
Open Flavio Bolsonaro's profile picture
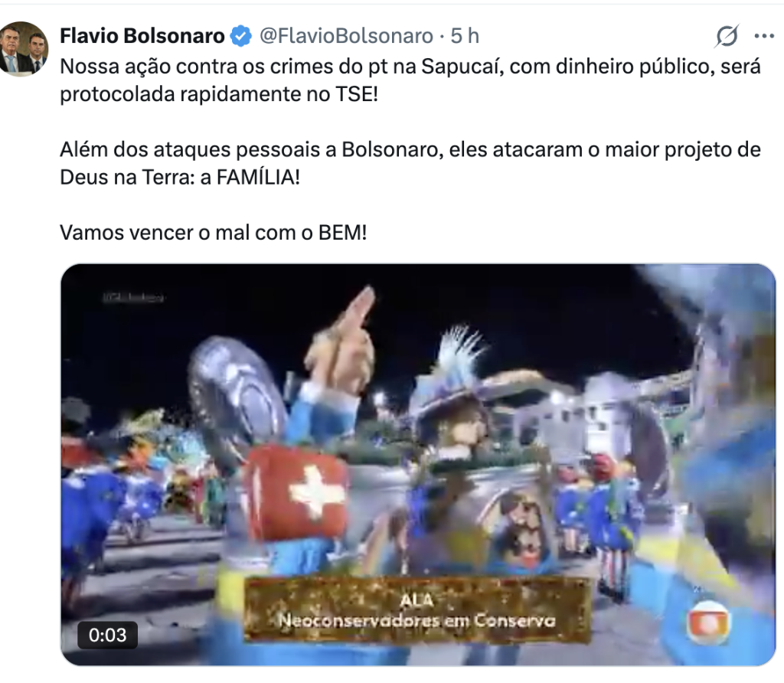pos(24,48)
